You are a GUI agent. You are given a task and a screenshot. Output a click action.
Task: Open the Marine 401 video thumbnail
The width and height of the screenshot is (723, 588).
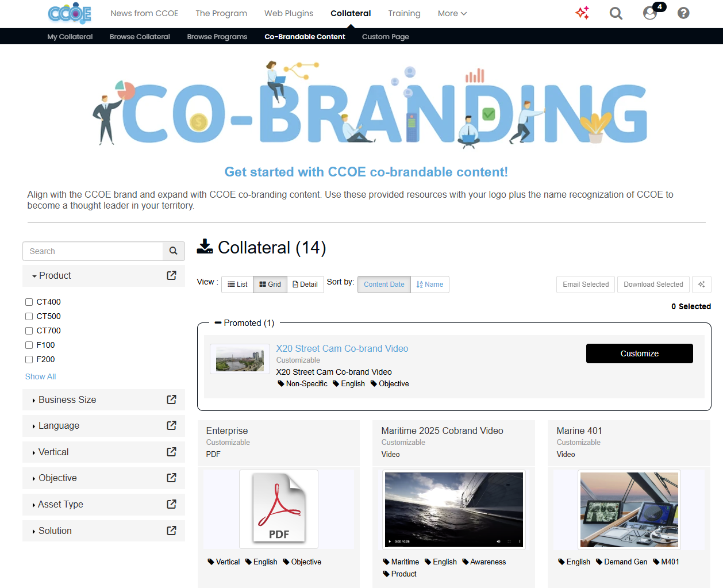click(629, 510)
